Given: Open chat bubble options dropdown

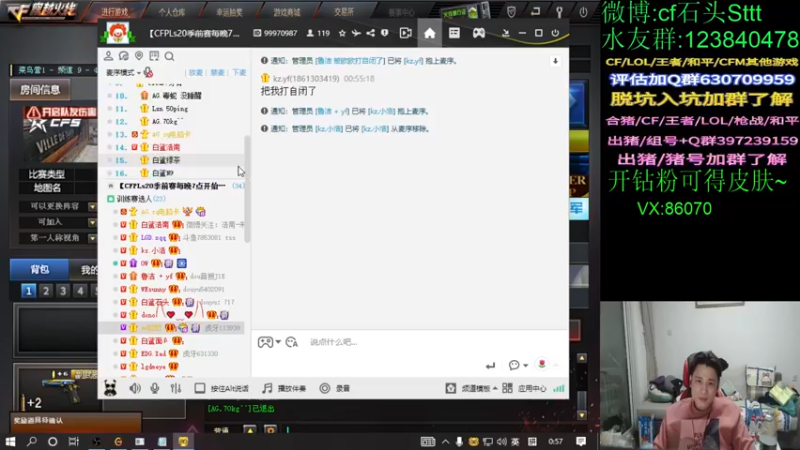Looking at the screenshot, I should 518,365.
